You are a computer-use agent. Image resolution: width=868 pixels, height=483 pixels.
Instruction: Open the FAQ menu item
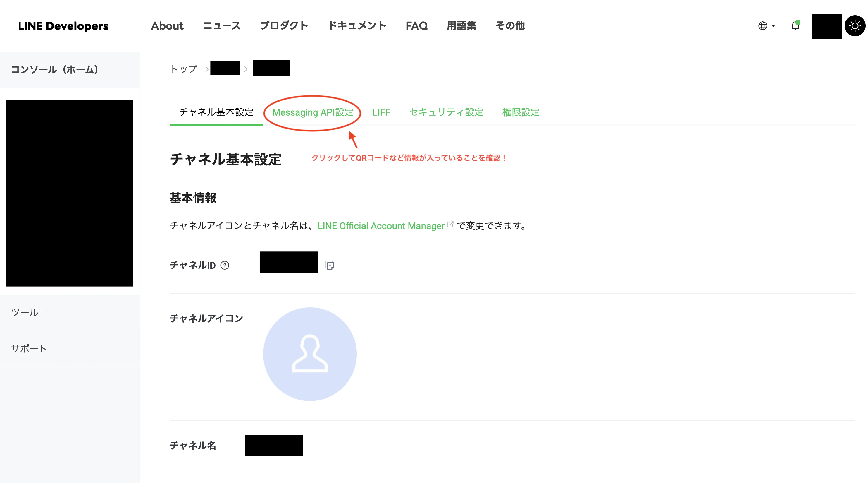pos(416,26)
